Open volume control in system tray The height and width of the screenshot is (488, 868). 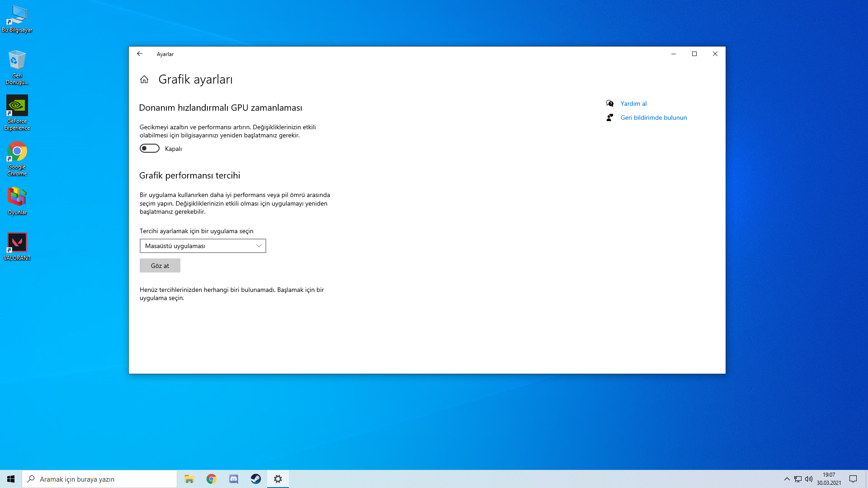tap(809, 479)
